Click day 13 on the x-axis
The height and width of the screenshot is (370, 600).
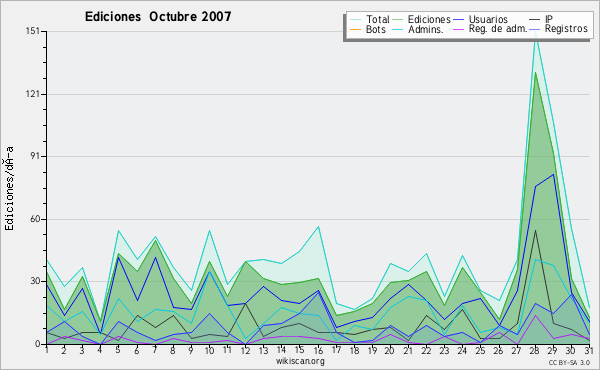[x=263, y=350]
